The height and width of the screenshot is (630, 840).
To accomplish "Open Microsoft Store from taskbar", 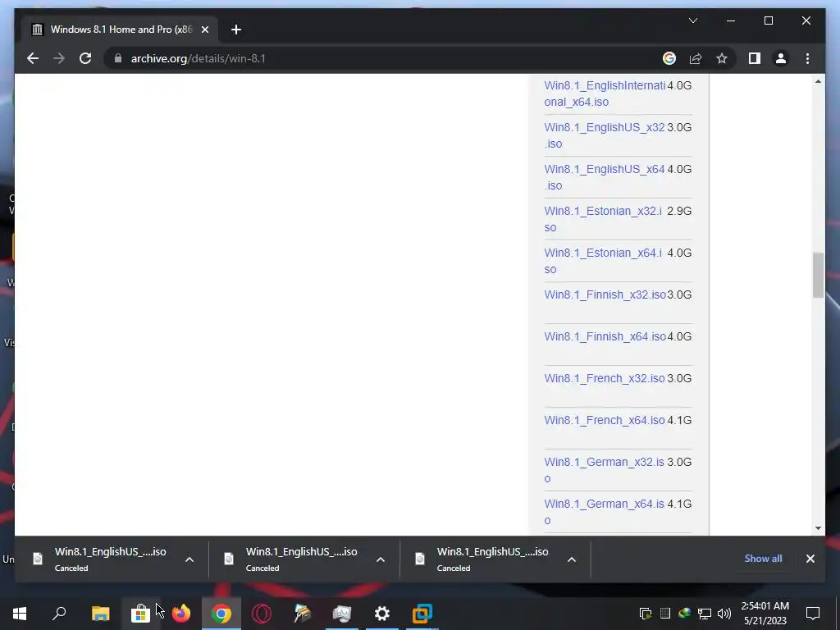I will 140,614.
